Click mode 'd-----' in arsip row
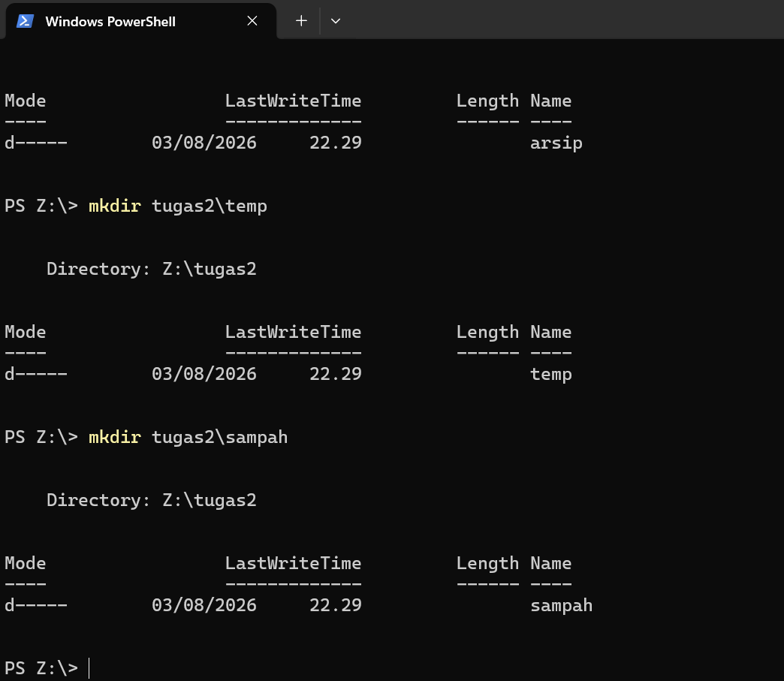Viewport: 784px width, 681px height. [35, 143]
